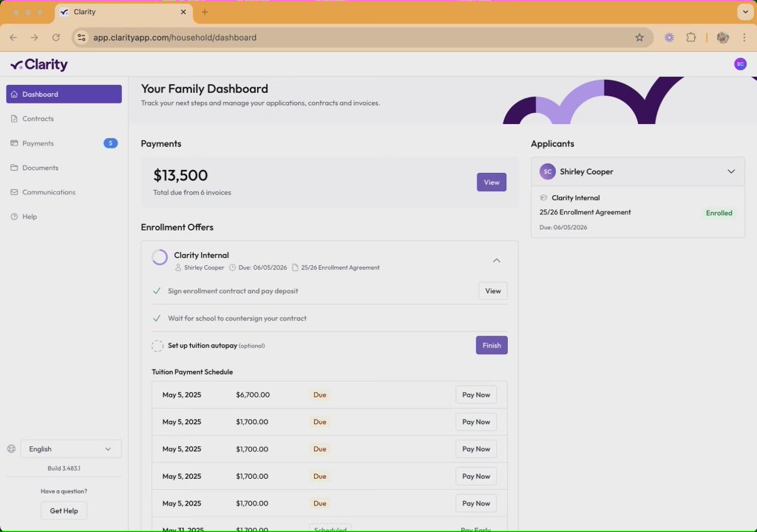Screen dimensions: 757x532
Task: Click the SC avatar for Shirley Cooper
Action: pos(548,171)
